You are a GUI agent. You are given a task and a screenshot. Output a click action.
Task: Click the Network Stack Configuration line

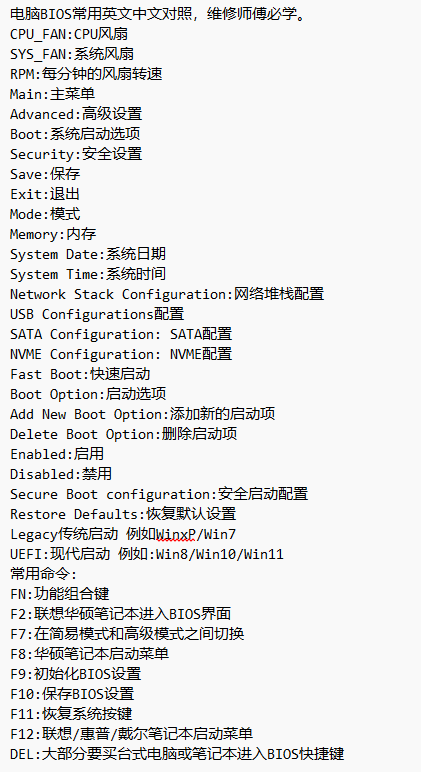(x=167, y=294)
